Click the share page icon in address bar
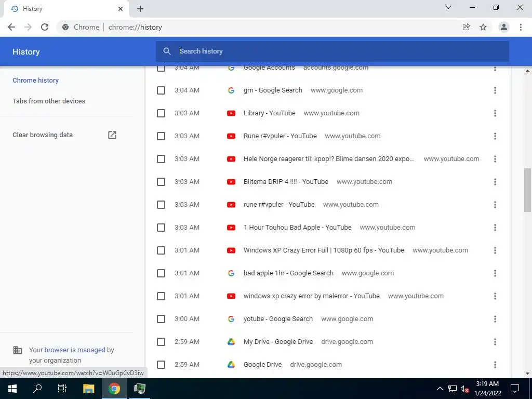 tap(467, 27)
